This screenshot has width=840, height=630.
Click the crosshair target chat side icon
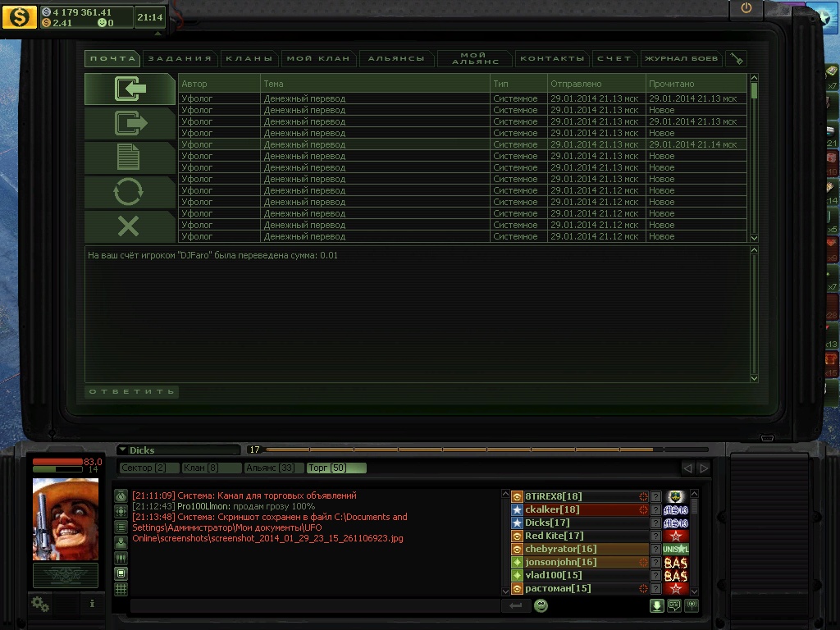[121, 512]
